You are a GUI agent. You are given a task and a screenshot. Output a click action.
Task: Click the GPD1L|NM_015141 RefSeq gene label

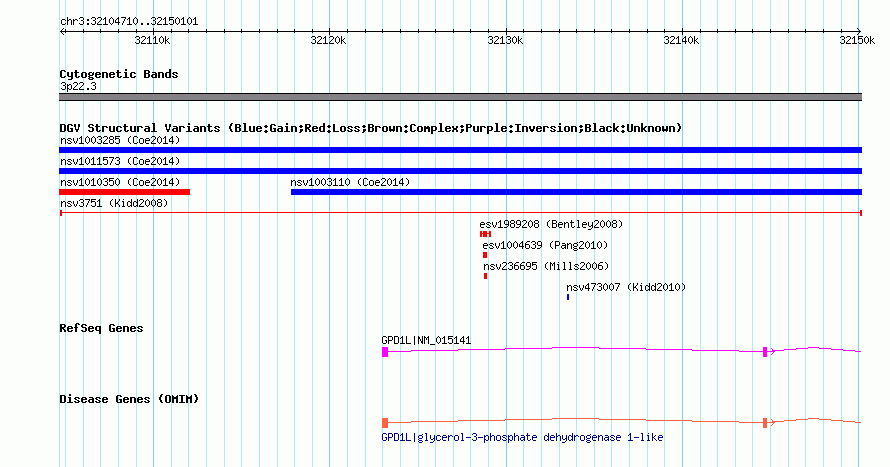(x=426, y=340)
